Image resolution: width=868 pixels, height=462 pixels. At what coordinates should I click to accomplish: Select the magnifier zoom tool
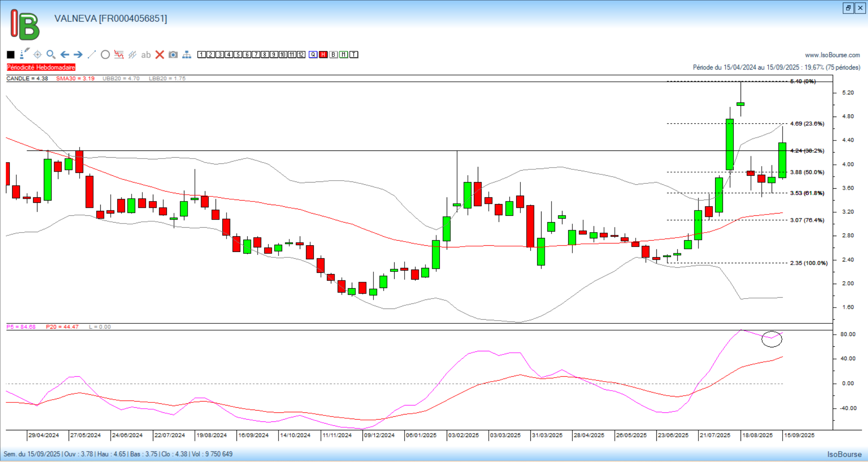click(51, 55)
